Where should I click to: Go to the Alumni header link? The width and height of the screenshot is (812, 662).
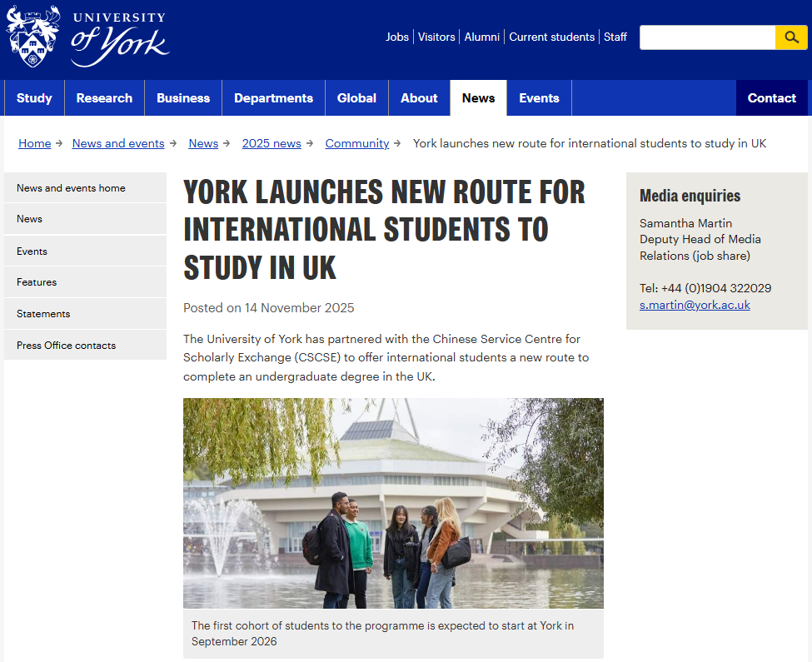coord(481,37)
